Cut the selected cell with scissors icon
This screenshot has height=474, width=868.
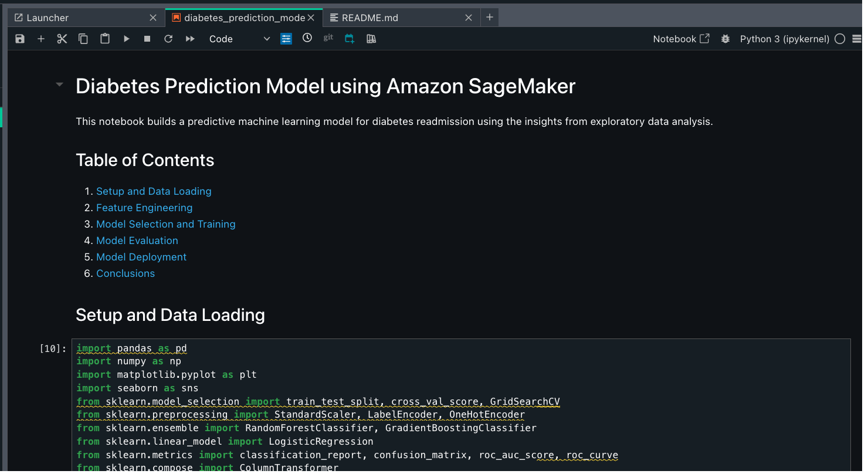[62, 39]
